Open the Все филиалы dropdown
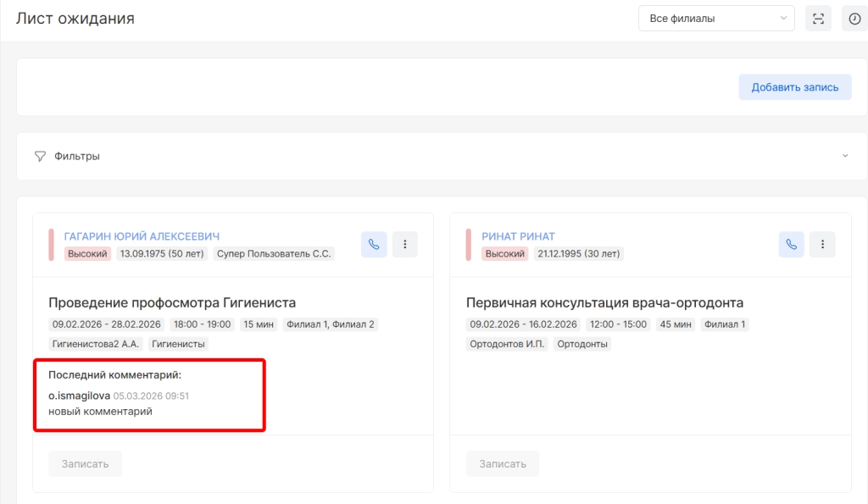The width and height of the screenshot is (868, 504). [x=715, y=19]
